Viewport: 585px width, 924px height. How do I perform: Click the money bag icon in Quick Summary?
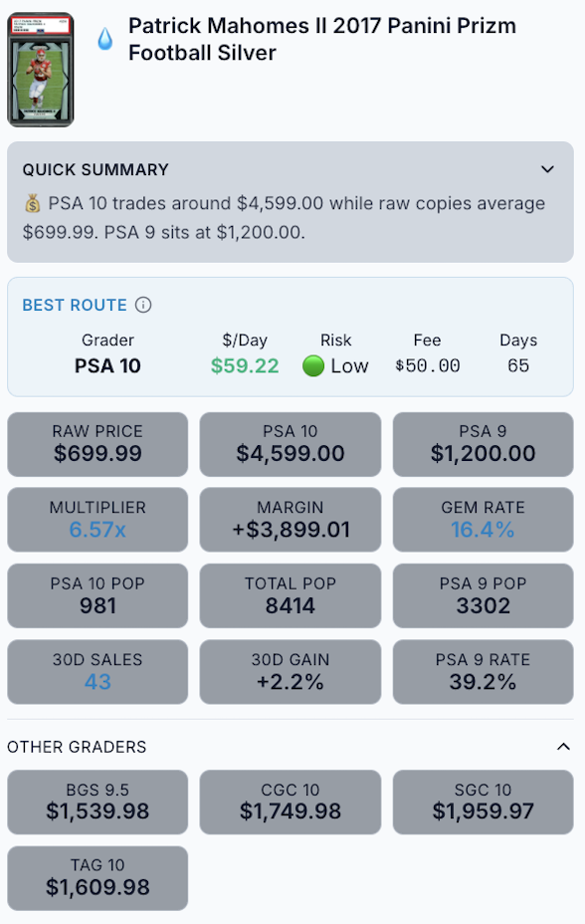pyautogui.click(x=28, y=203)
